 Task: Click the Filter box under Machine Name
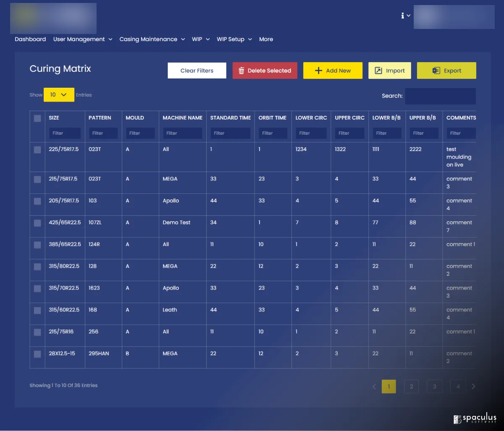182,133
